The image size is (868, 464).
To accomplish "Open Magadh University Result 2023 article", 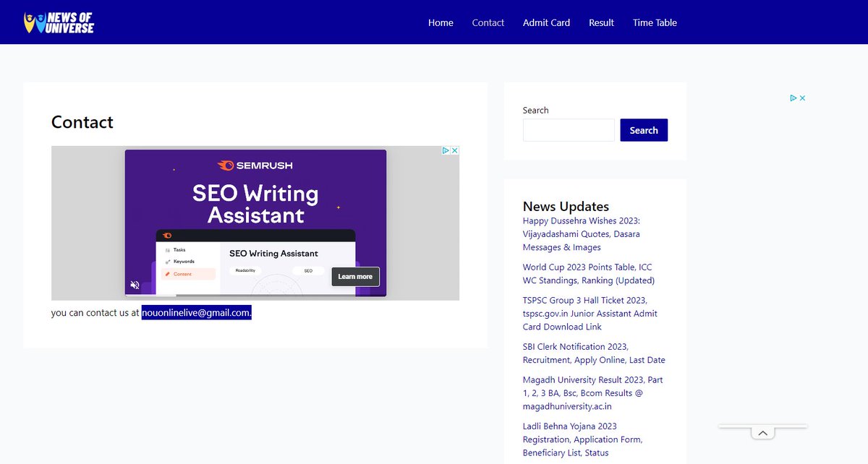I will click(593, 393).
